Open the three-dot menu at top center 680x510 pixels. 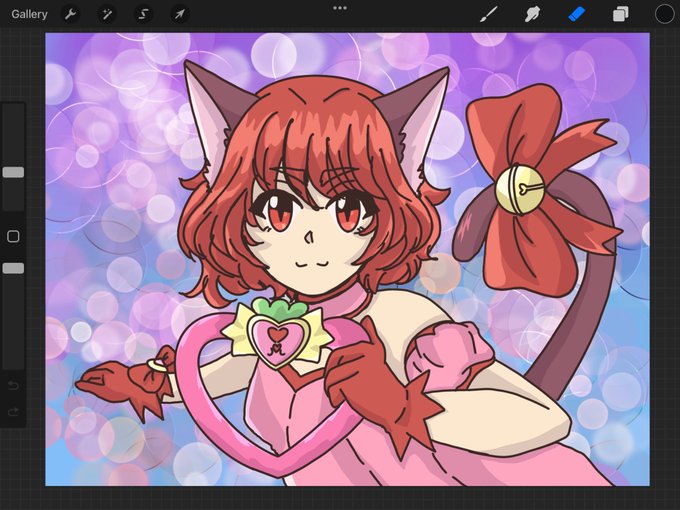(x=340, y=8)
